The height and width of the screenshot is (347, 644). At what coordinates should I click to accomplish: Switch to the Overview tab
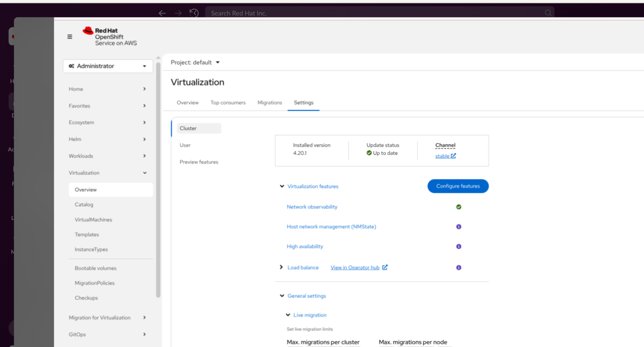point(187,103)
